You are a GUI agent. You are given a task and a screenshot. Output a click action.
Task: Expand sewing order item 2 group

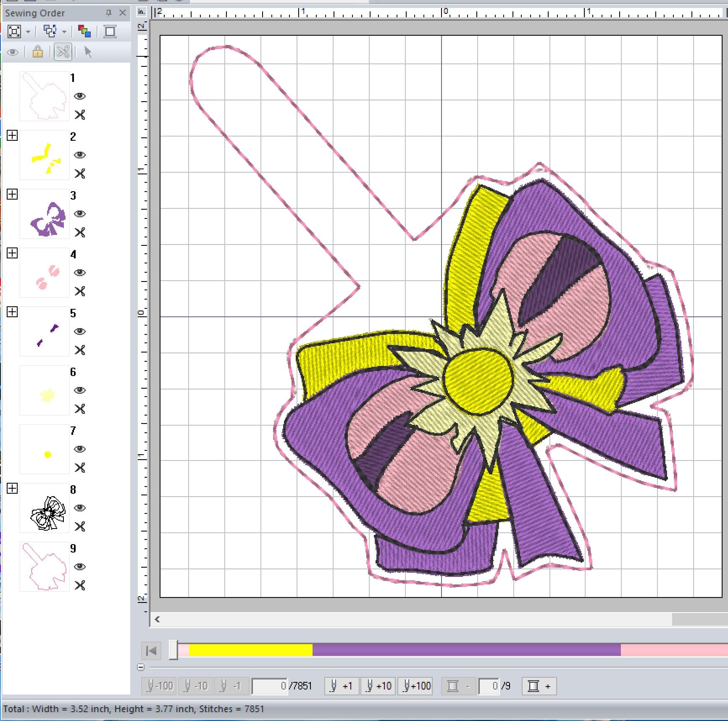click(x=12, y=135)
